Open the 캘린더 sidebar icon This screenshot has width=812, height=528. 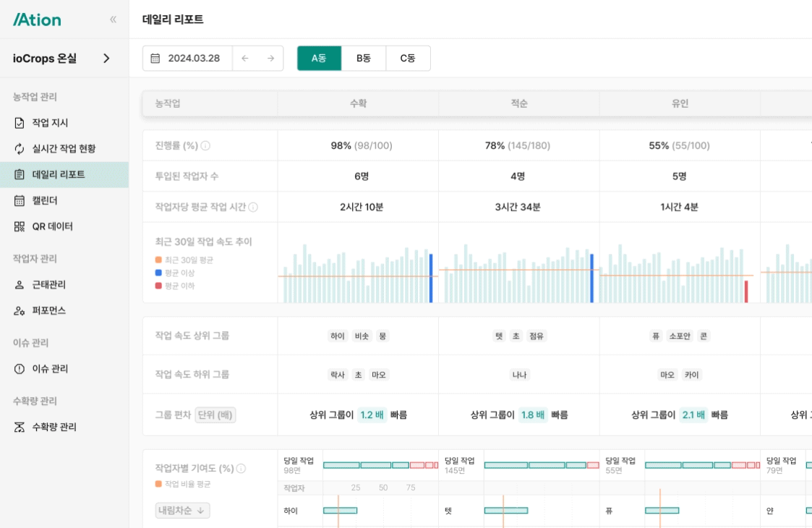click(19, 200)
